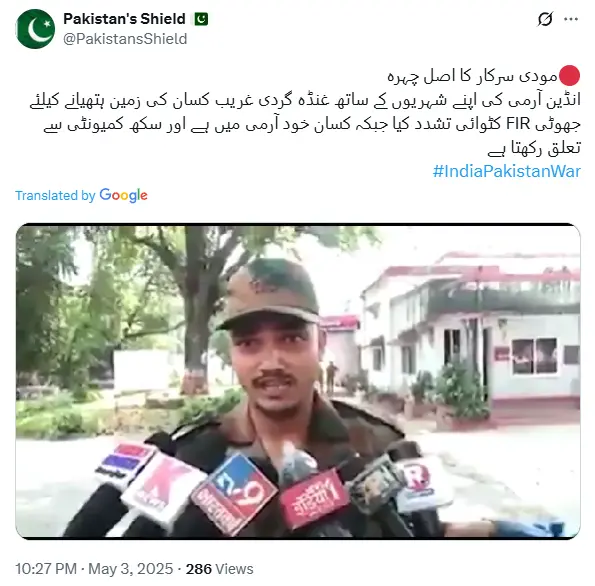Open the #IndiaPakistanWar hashtag
This screenshot has width=595, height=586.
pyautogui.click(x=507, y=171)
